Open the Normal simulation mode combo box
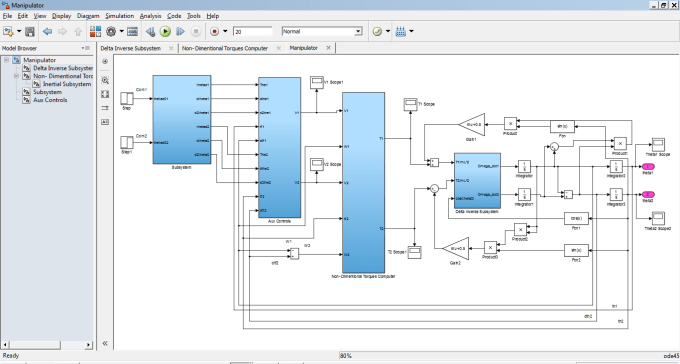Screen dimensions: 680x364 (322, 31)
